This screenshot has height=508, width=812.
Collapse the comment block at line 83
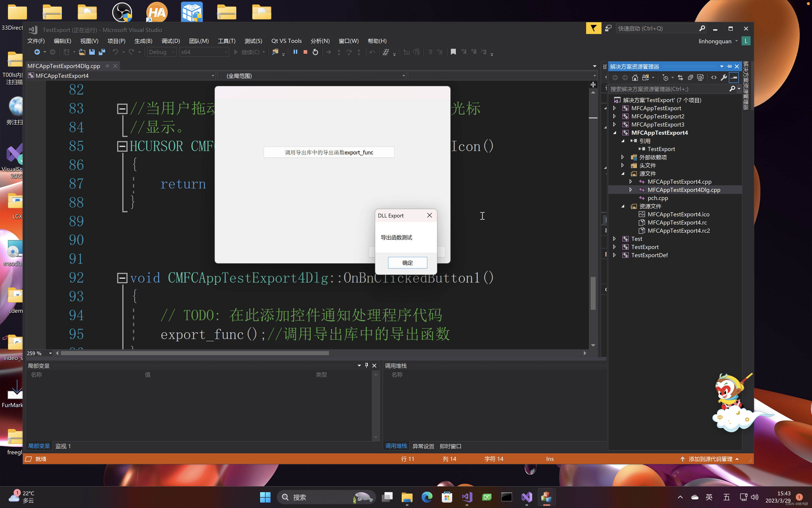coord(122,109)
